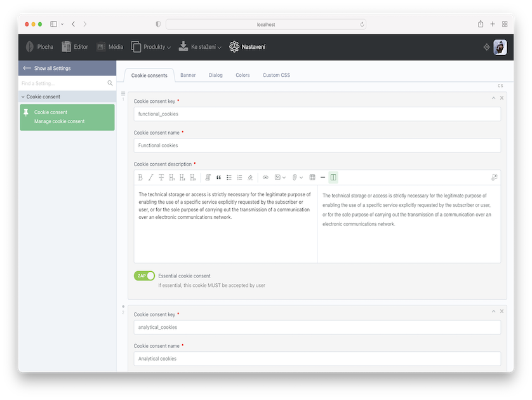
Task: Collapse the Cookie consent sidebar group
Action: click(23, 97)
